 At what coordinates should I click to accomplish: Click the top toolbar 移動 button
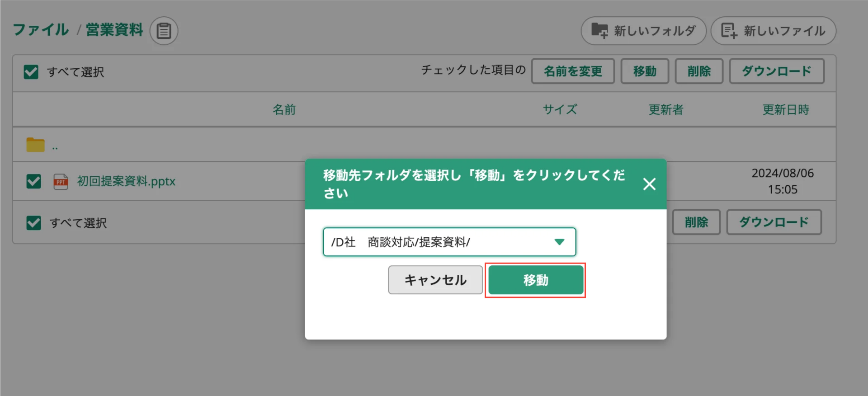point(645,71)
